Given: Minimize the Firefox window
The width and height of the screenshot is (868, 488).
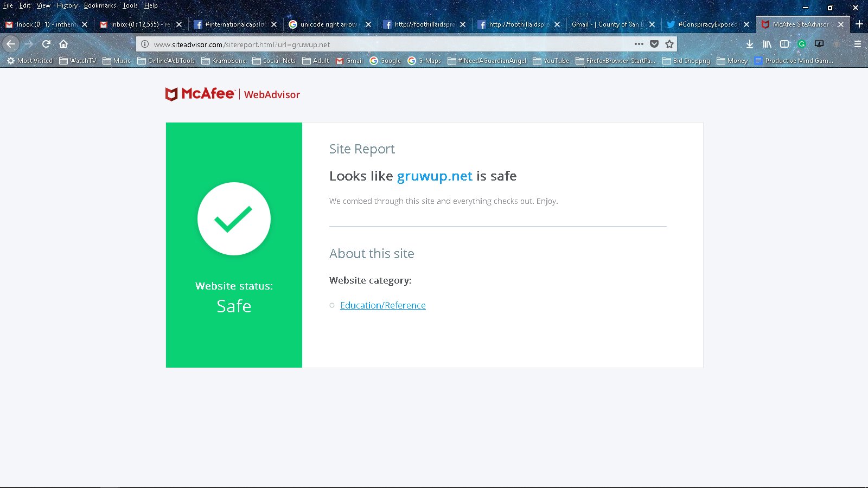Looking at the screenshot, I should [x=806, y=8].
